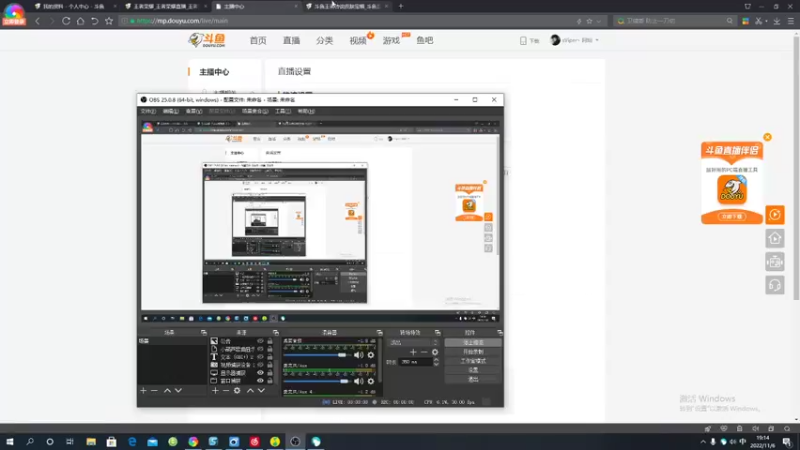Click the stop streaming button in OBS controls
The height and width of the screenshot is (450, 800).
(473, 342)
